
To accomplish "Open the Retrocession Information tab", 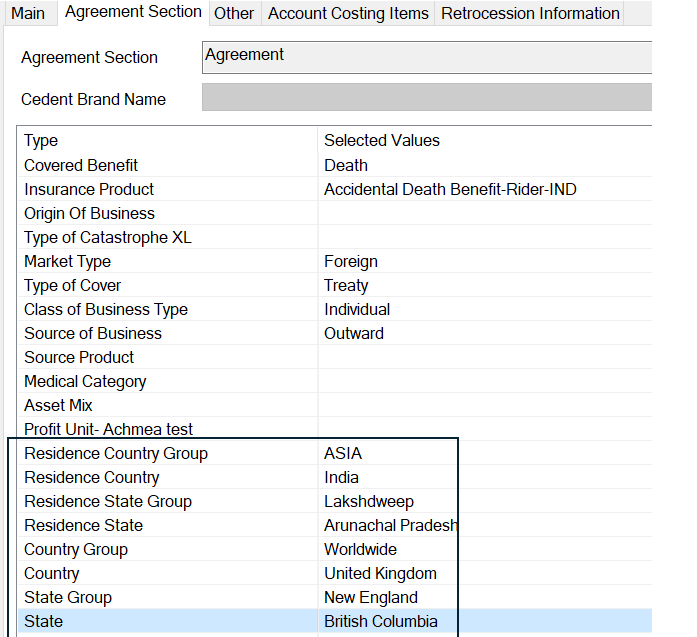I will pyautogui.click(x=530, y=13).
